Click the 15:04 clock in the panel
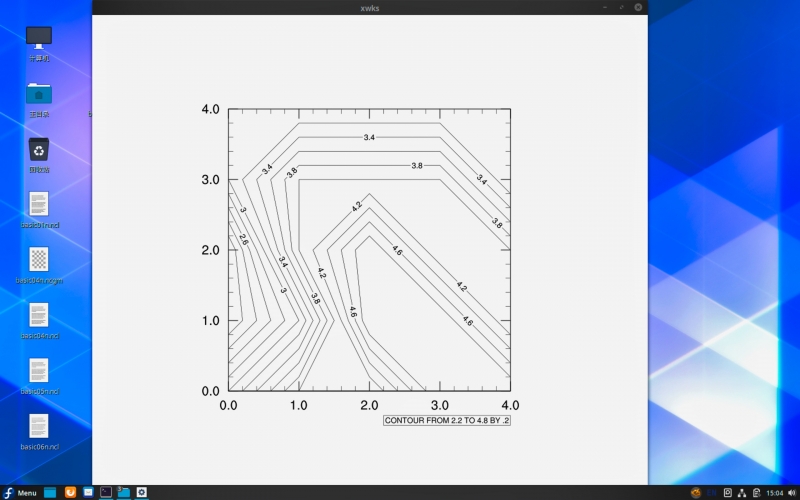 [774, 492]
